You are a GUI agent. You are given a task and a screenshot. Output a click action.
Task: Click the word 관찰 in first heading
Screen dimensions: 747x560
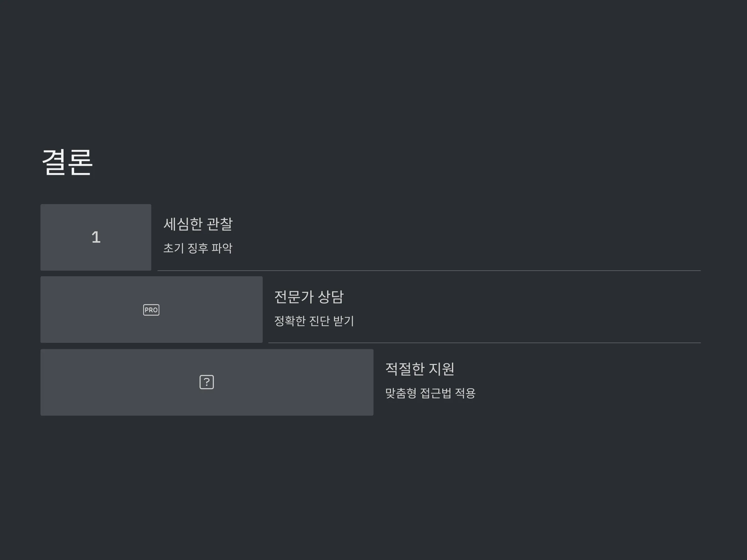tap(219, 224)
